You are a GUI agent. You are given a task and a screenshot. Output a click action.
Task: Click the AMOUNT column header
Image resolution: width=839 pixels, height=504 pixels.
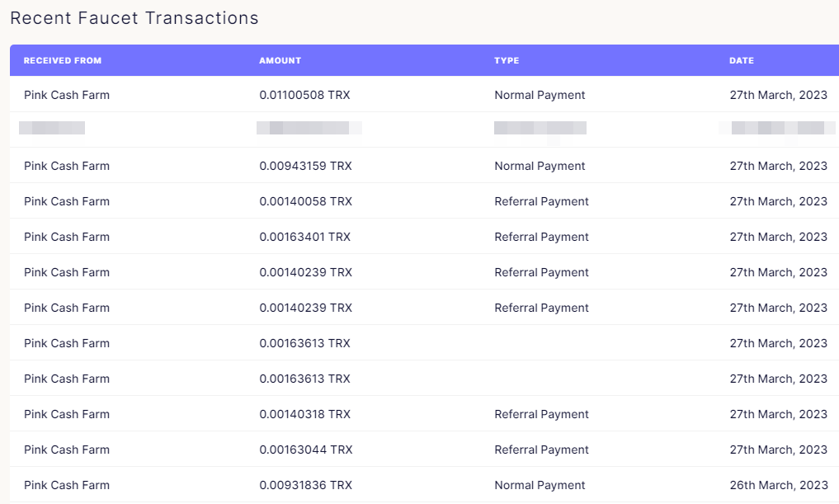tap(280, 60)
